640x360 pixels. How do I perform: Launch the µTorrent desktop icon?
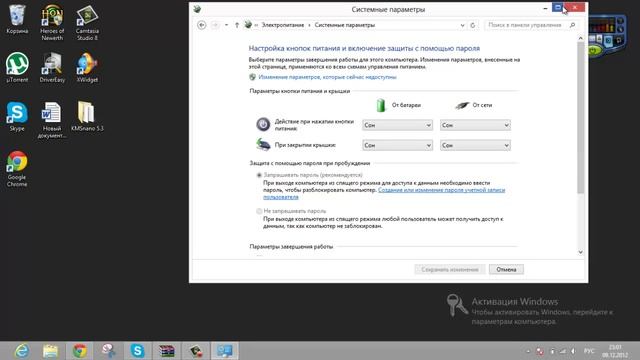17,68
